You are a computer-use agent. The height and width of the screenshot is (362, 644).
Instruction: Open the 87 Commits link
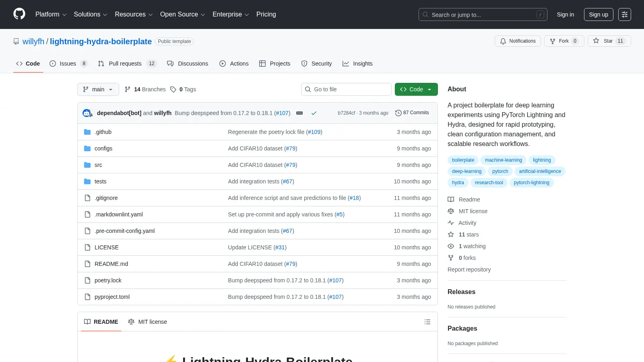(x=412, y=113)
